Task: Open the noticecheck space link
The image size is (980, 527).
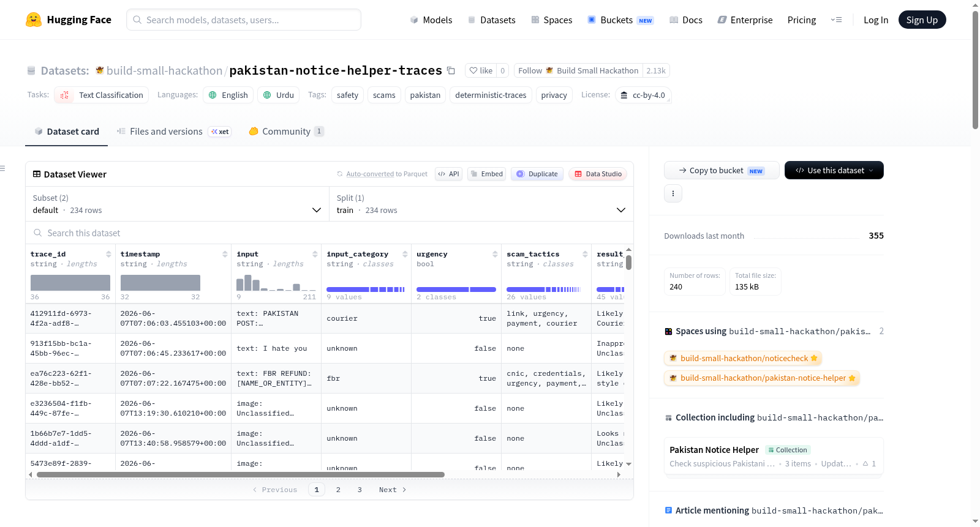Action: [742, 358]
